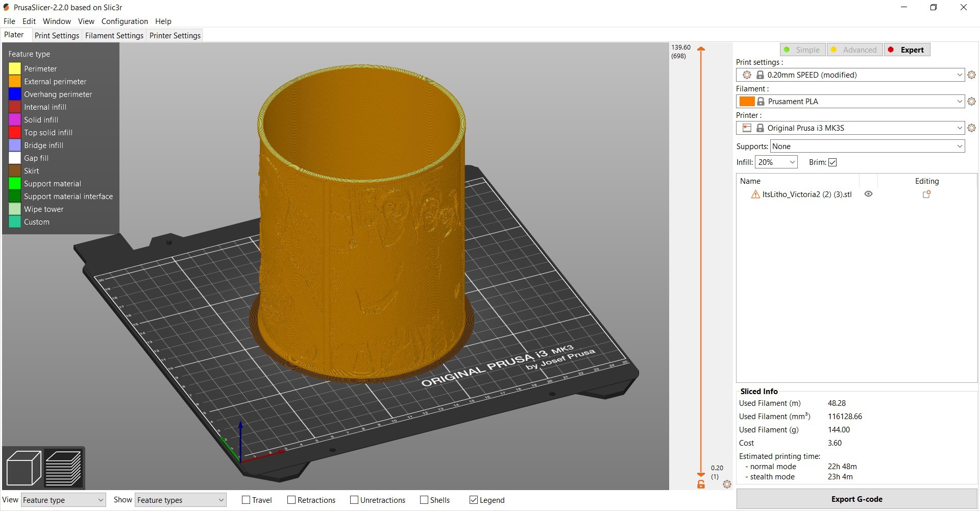Uncheck the Legend checkbox
The height and width of the screenshot is (511, 980).
tap(474, 500)
